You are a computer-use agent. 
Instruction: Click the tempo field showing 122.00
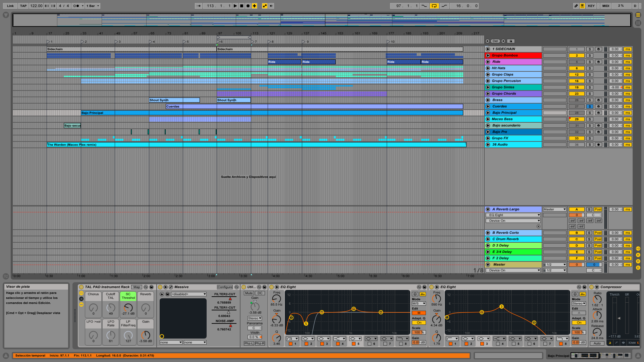[x=36, y=6]
